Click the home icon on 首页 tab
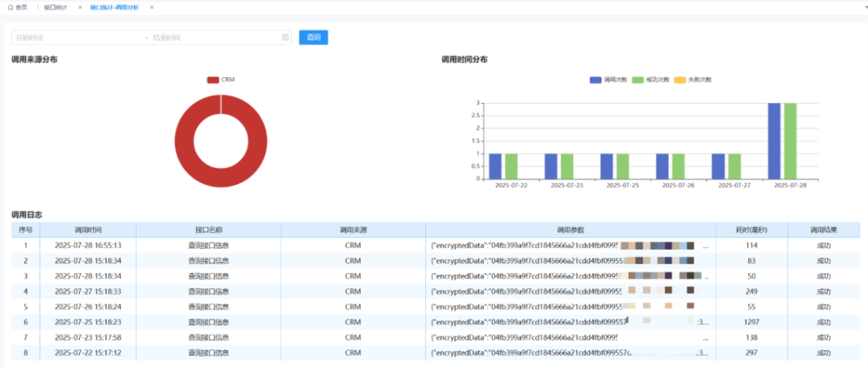Viewport: 868px width, 367px height. point(11,7)
